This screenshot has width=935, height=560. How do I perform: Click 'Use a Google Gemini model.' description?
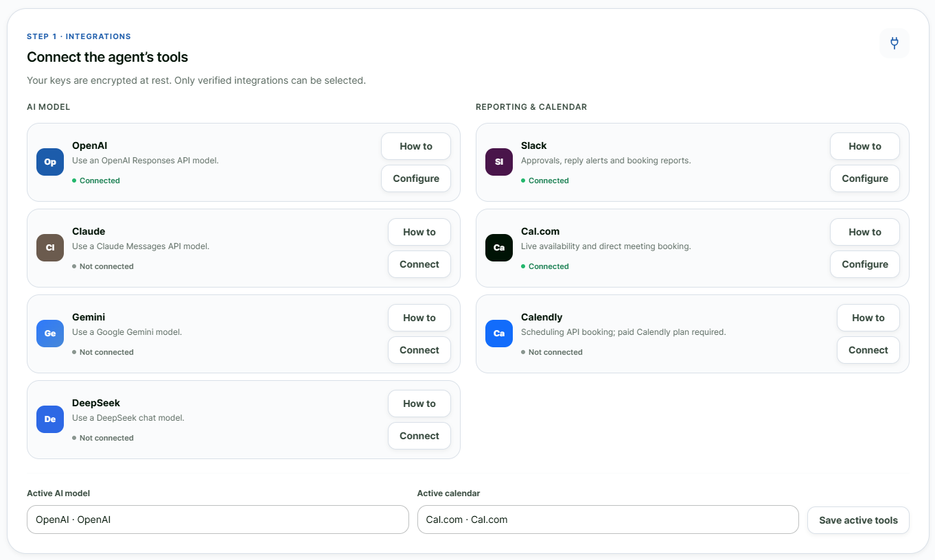[x=127, y=332]
